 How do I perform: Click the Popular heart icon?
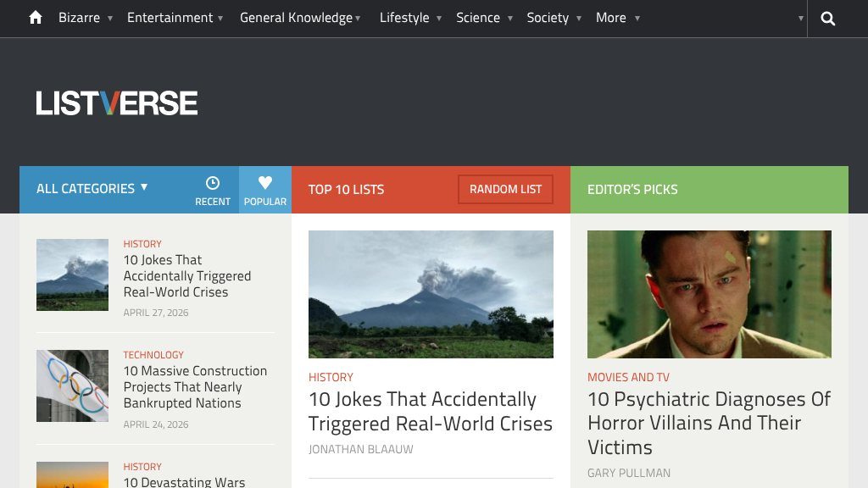[x=265, y=183]
